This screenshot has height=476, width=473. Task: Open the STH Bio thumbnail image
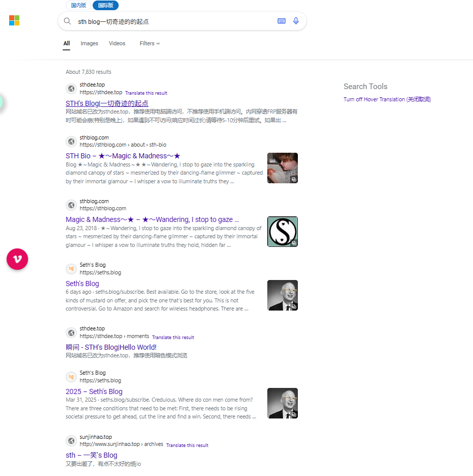(283, 168)
